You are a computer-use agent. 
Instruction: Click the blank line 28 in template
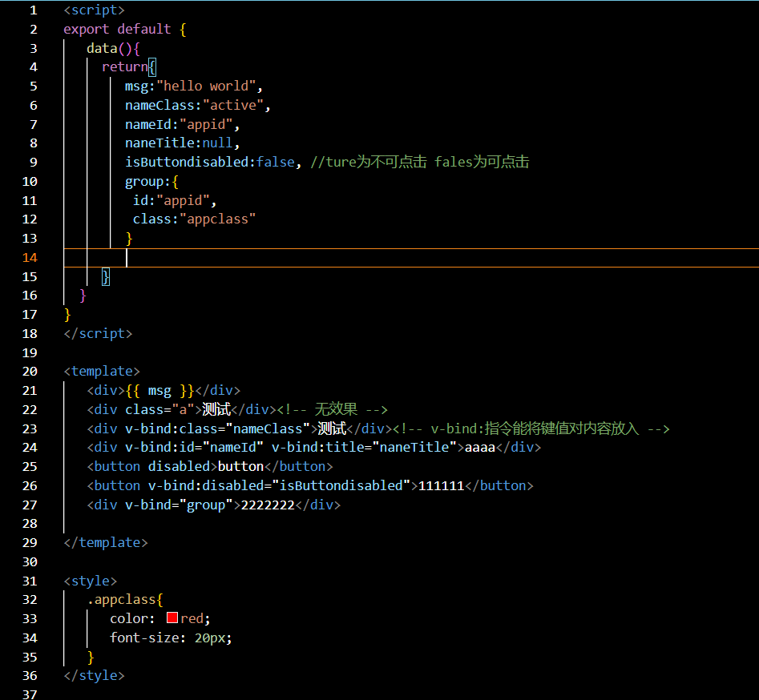[410, 524]
